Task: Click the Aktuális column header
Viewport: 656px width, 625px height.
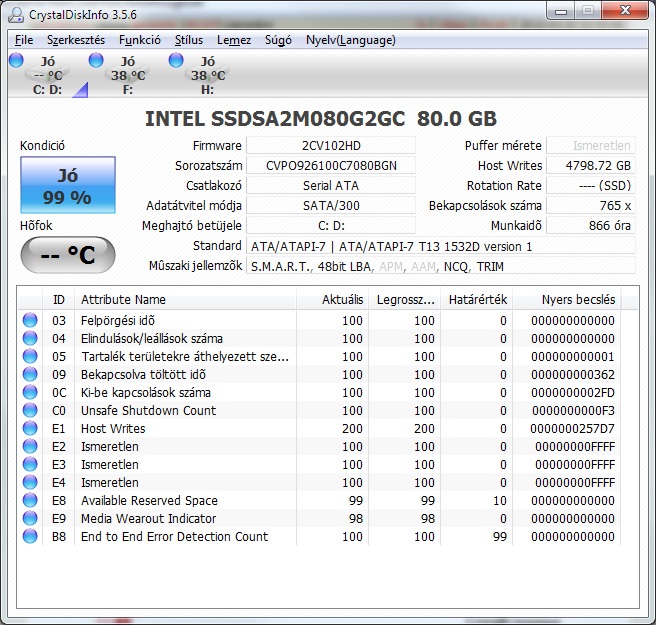Action: [333, 300]
